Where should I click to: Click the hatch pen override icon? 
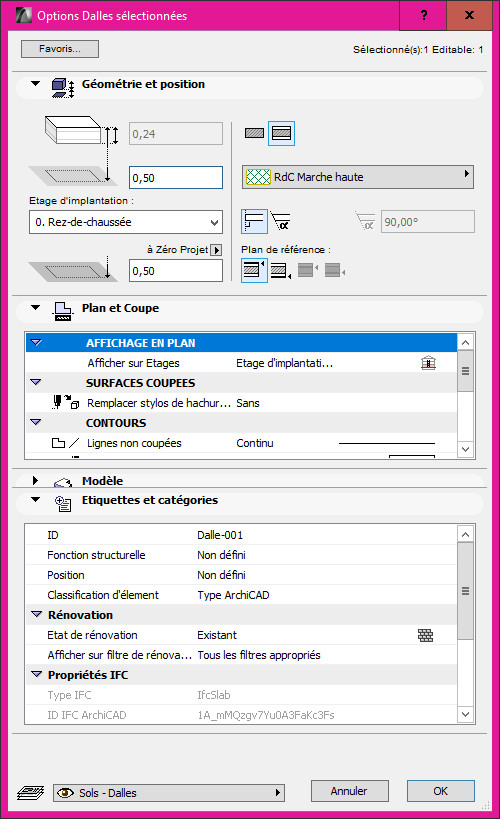click(66, 402)
